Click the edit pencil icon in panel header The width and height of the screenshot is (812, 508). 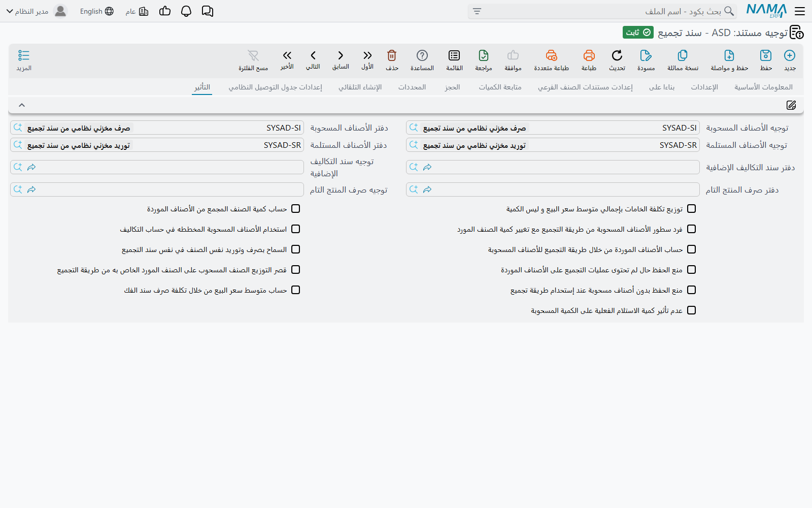791,105
